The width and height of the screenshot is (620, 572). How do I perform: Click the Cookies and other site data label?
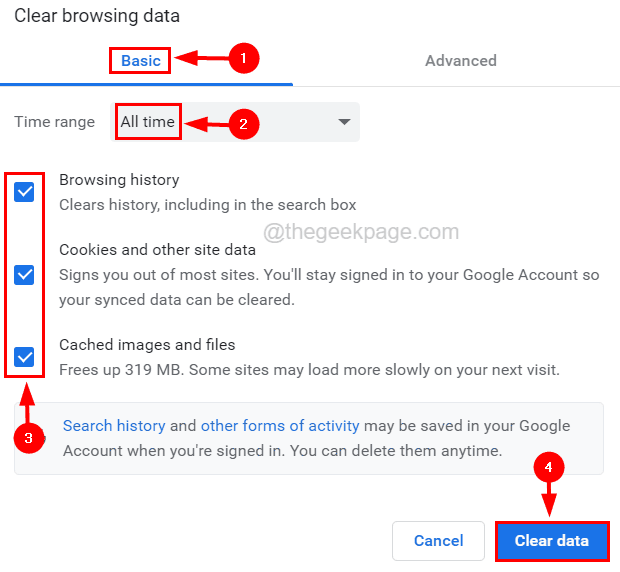pyautogui.click(x=158, y=250)
